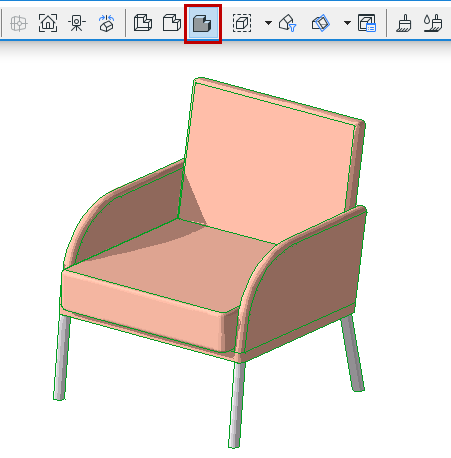
Task: Open the camera on tripod view tool
Action: tap(77, 23)
